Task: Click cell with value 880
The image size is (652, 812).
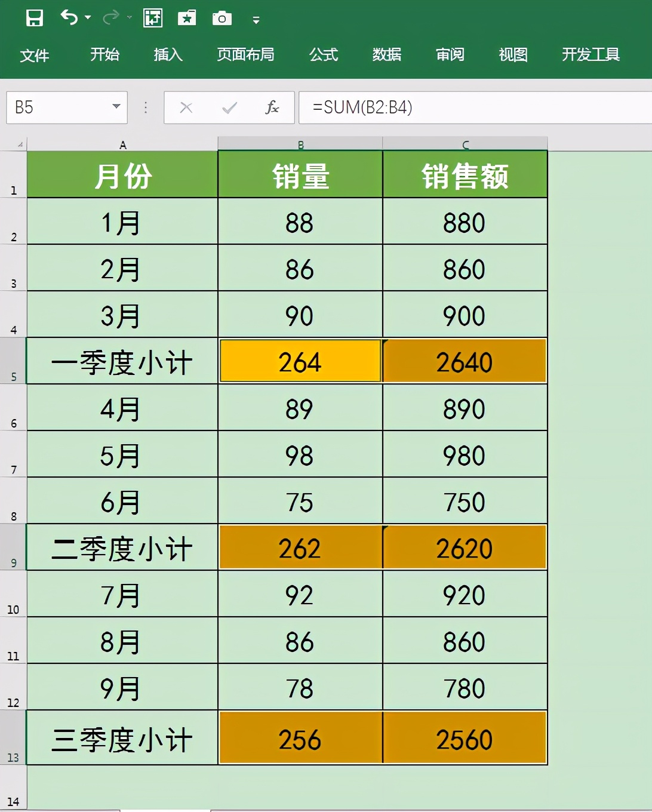Action: coord(465,221)
